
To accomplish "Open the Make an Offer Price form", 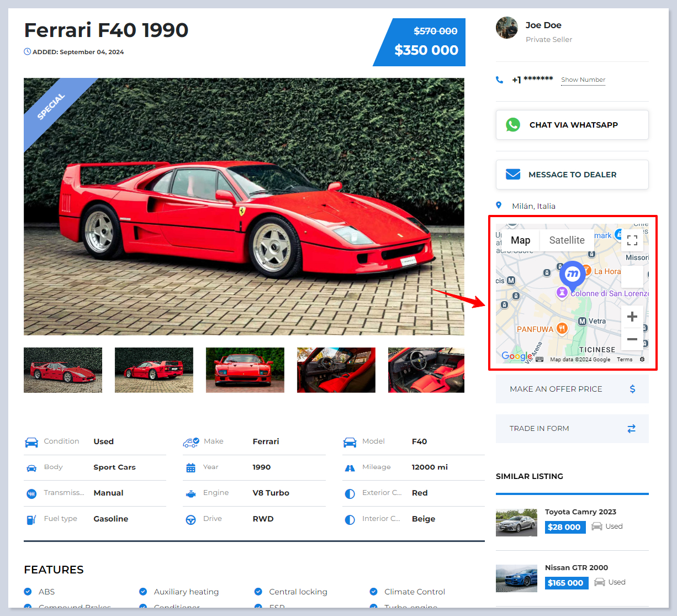I will pyautogui.click(x=556, y=389).
